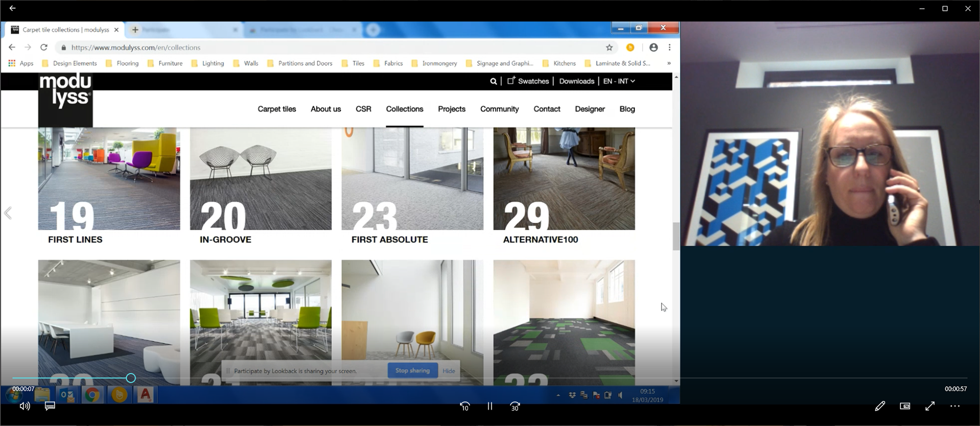Open the Downloads link

[577, 81]
